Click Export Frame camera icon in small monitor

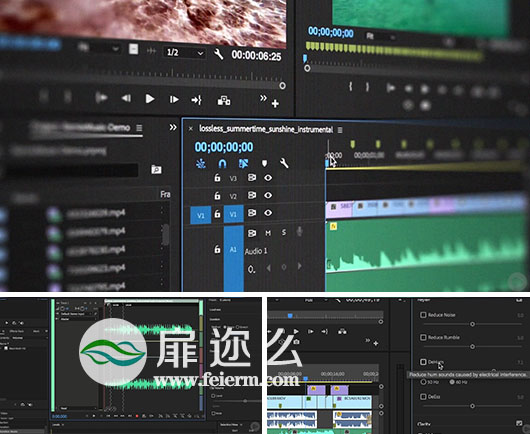pos(296,342)
